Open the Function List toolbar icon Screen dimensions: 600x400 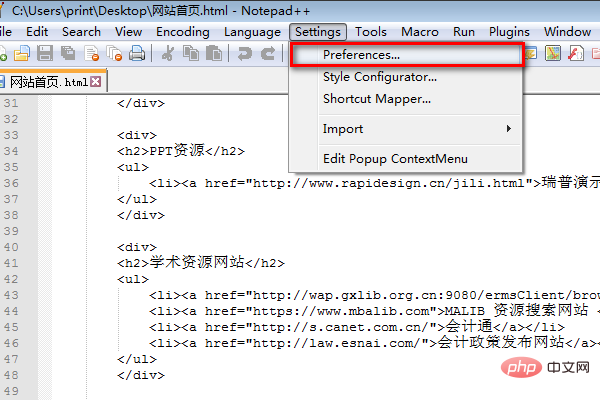click(x=576, y=53)
